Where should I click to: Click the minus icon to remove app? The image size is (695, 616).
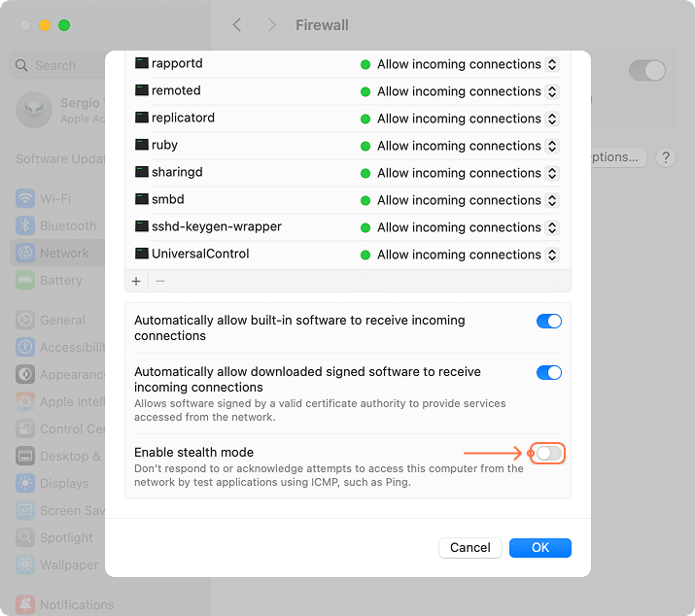(x=160, y=281)
